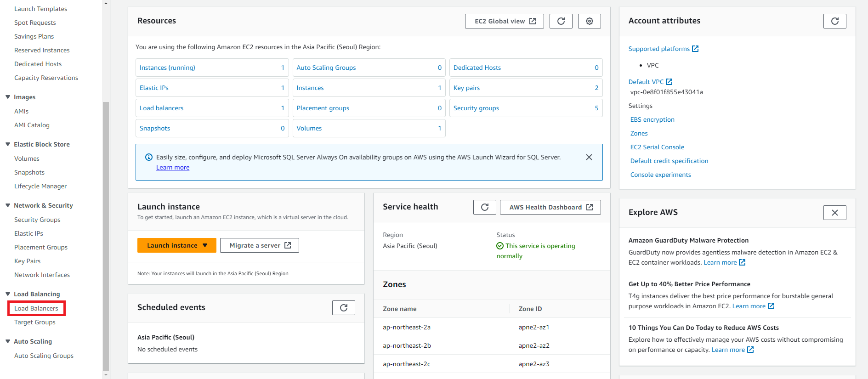Refresh the Resources panel
The image size is (868, 379).
point(561,21)
